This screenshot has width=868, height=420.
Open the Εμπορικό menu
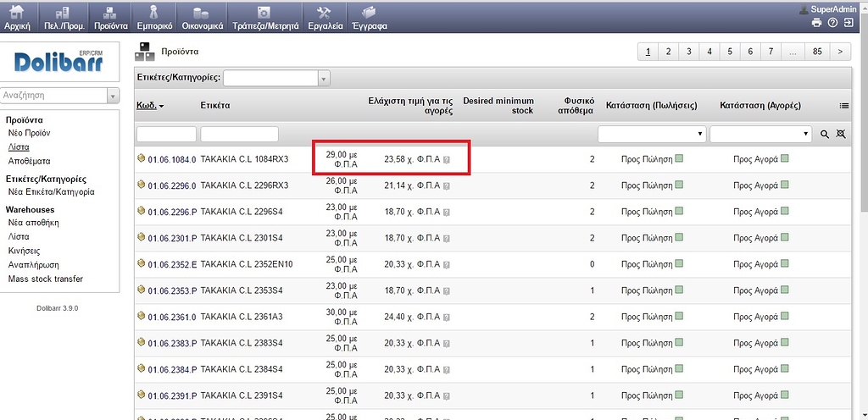tap(154, 17)
